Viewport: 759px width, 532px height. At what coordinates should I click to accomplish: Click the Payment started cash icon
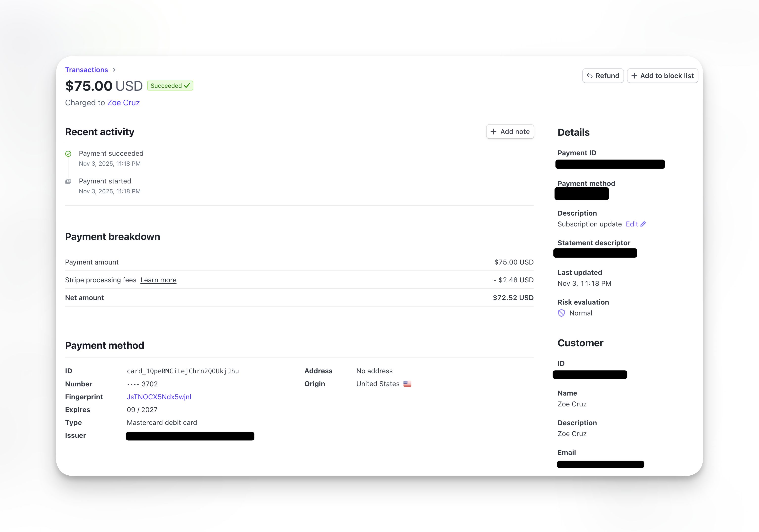pos(68,181)
